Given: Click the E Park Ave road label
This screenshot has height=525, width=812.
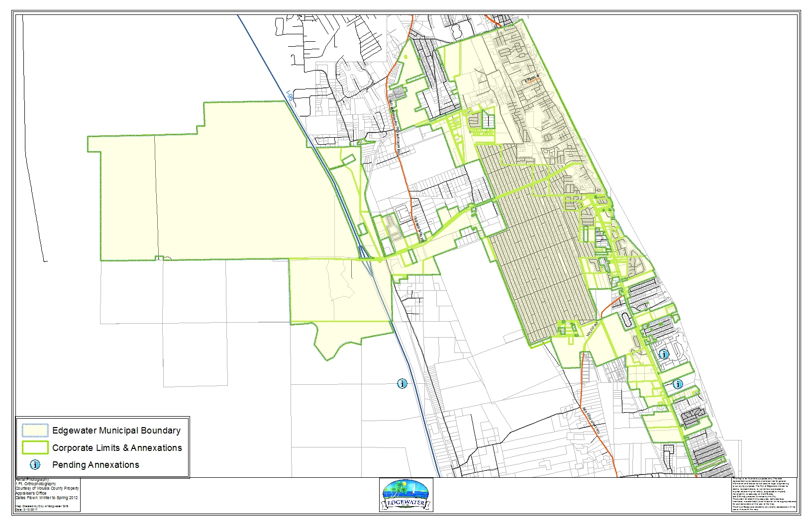Looking at the screenshot, I should [x=530, y=80].
